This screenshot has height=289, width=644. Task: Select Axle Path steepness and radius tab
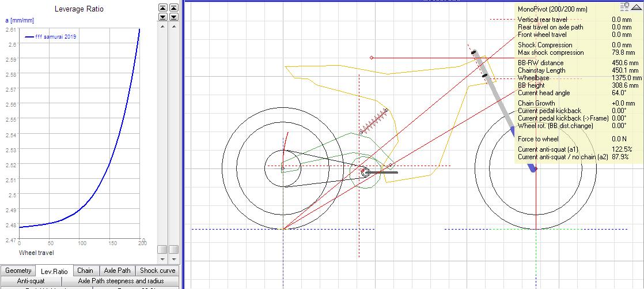point(120,281)
